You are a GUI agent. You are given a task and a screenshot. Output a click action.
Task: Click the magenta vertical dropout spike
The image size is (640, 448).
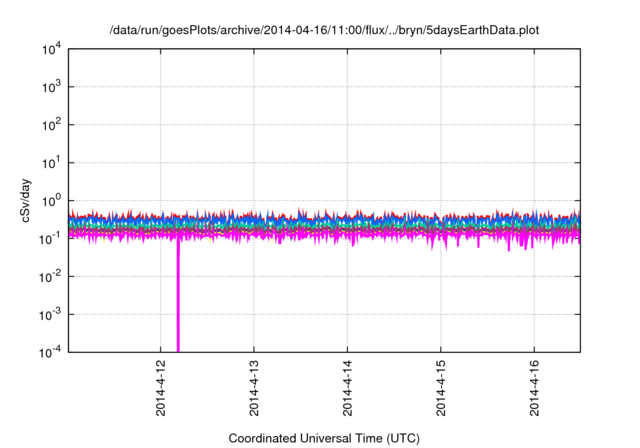tap(178, 296)
